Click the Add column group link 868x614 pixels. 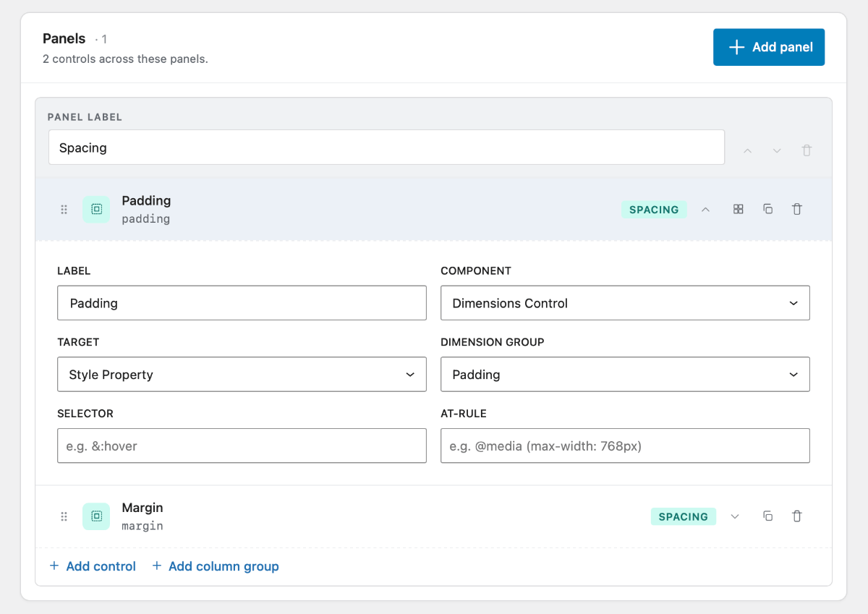(x=216, y=566)
